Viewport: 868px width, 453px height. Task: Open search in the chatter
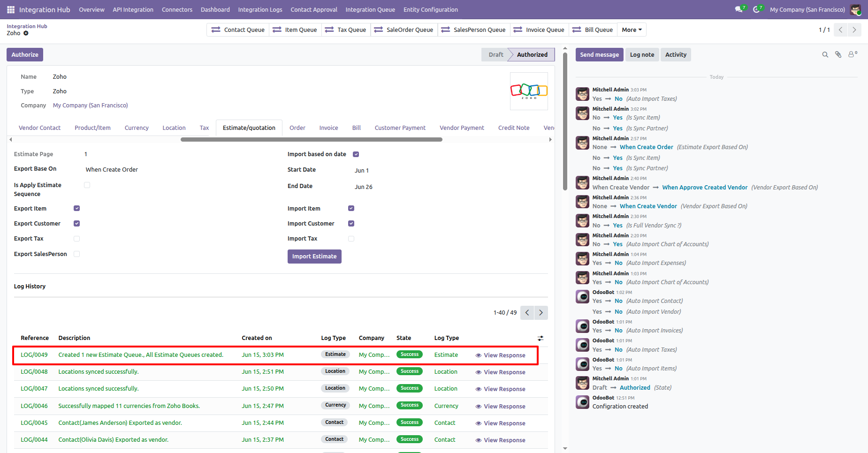825,55
